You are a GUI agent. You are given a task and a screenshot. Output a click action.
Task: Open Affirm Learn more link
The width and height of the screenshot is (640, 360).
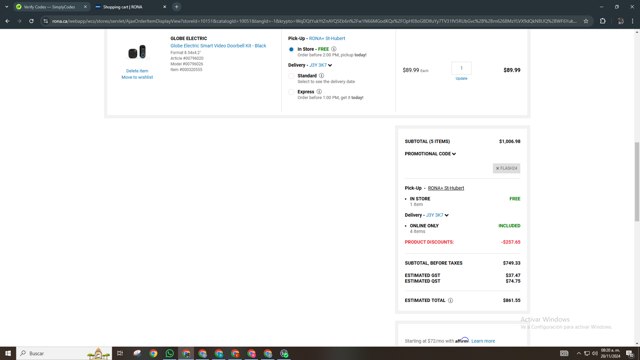(x=483, y=341)
